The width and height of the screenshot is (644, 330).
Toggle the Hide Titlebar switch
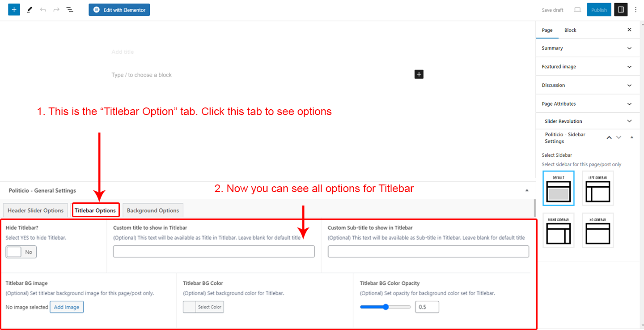pos(21,252)
